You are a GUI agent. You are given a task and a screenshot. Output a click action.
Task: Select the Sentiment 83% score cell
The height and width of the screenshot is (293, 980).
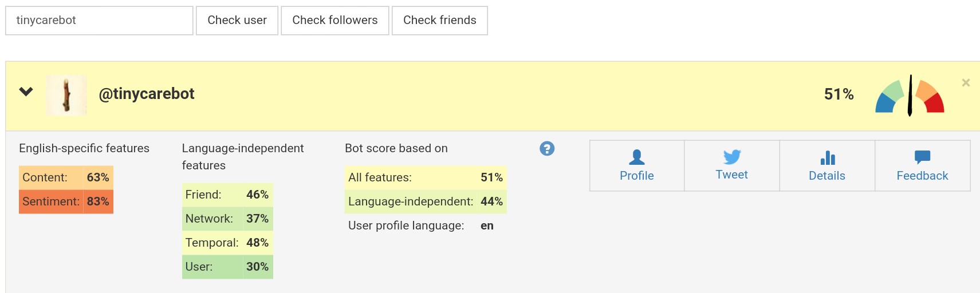coord(66,201)
